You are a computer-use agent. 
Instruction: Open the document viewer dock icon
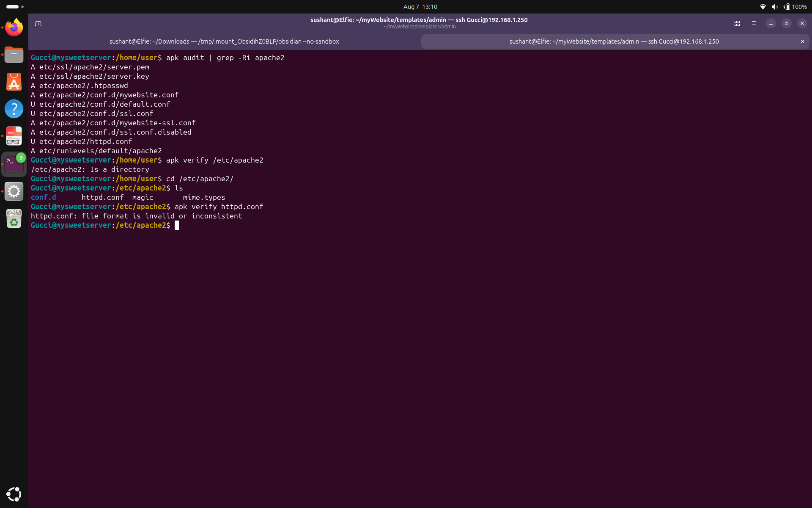[x=14, y=136]
